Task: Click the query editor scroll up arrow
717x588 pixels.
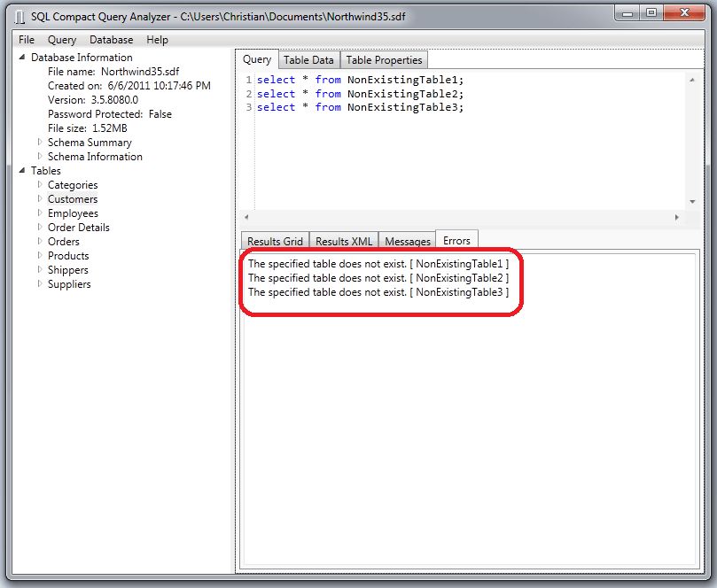Action: pos(692,80)
